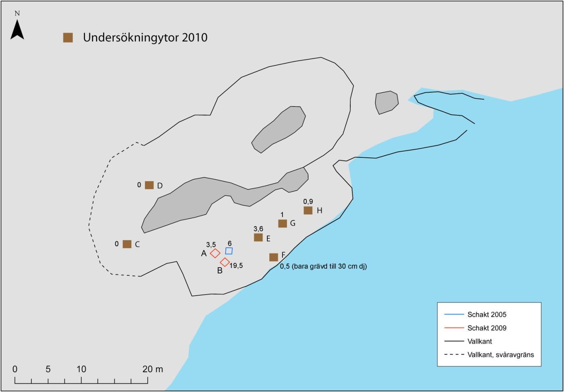Click the scale bar label 20 m
Screen dimensions: 564x392
(153, 369)
